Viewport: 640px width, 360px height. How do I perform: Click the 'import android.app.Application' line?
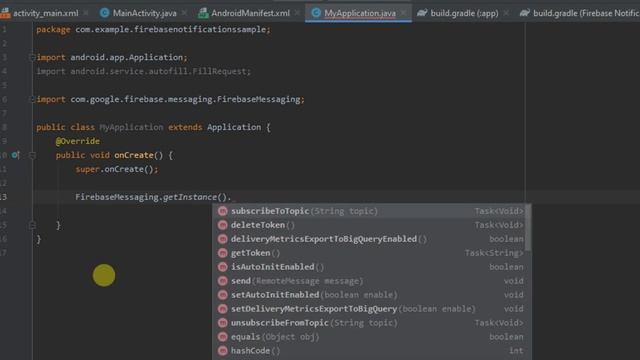point(112,57)
